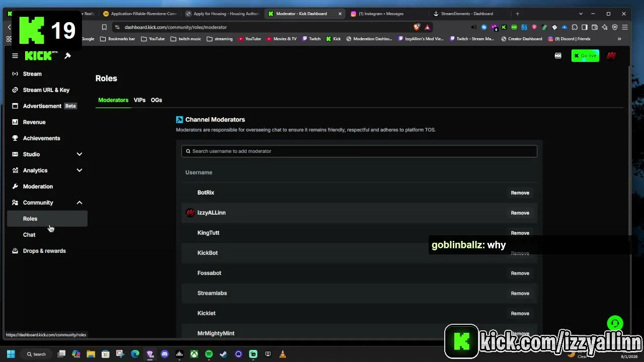Image resolution: width=644 pixels, height=362 pixels.
Task: Remove KingTutt as a moderator
Action: (x=520, y=233)
